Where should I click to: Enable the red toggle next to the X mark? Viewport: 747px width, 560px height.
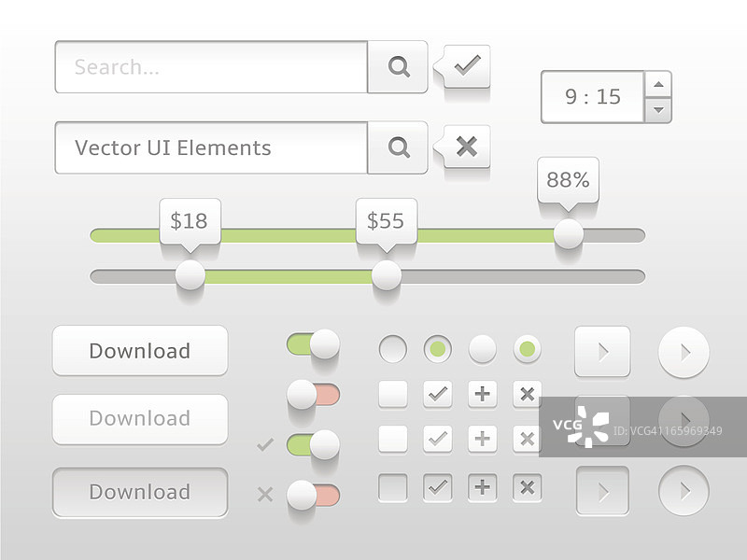[313, 494]
